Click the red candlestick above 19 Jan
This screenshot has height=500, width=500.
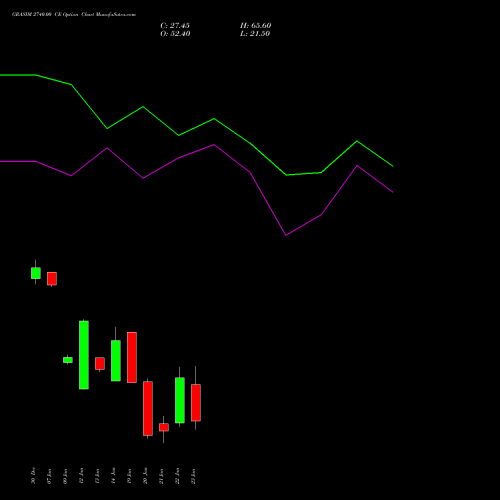click(132, 357)
